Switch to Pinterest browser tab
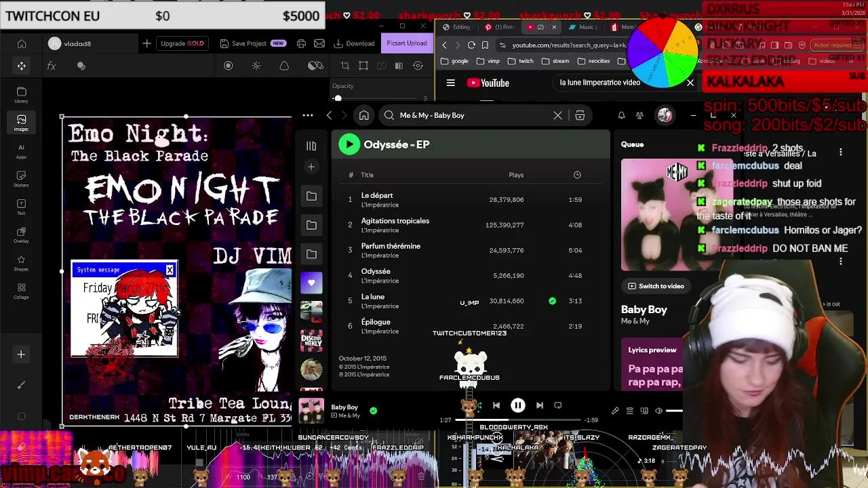868x488 pixels. point(498,27)
